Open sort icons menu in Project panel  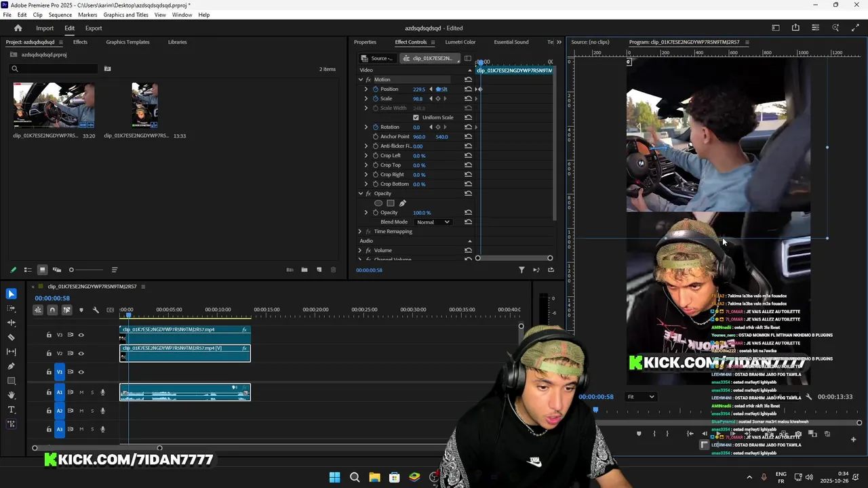(114, 270)
